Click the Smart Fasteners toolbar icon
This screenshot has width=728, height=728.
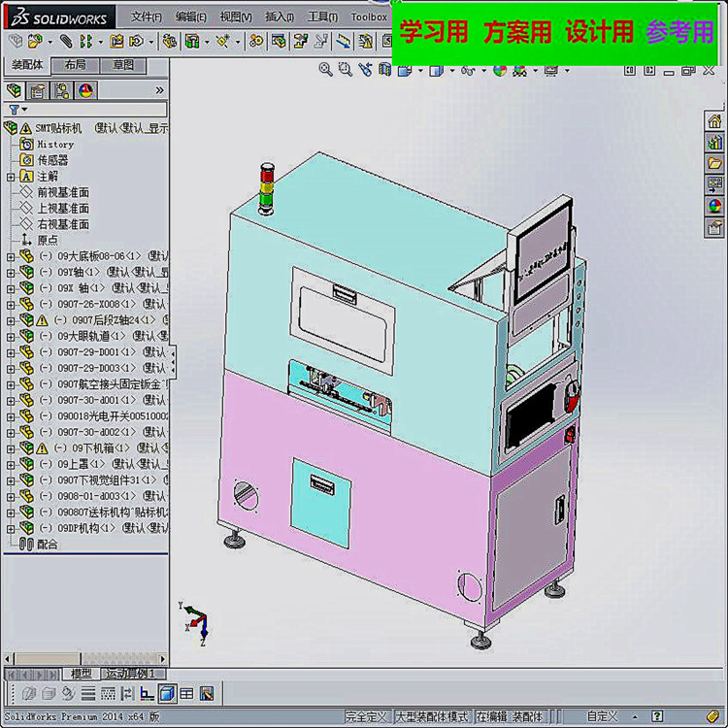pos(116,42)
